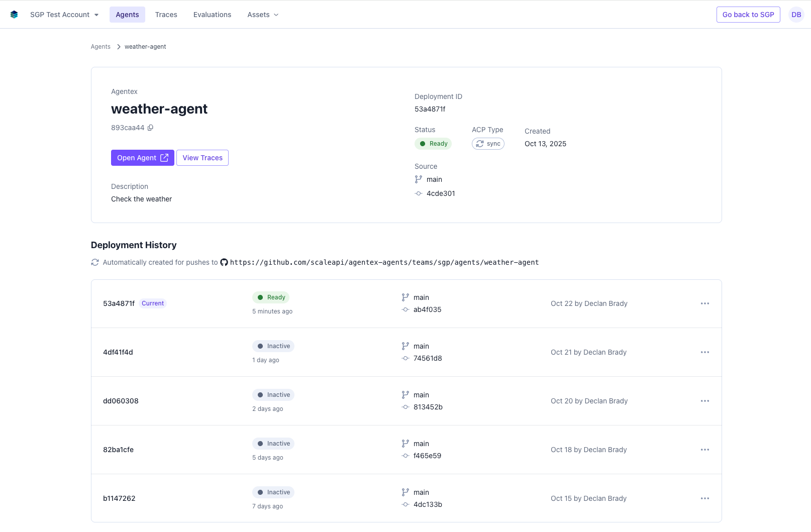Image resolution: width=811 pixels, height=532 pixels.
Task: Click the Scale logo in the top navigation
Action: coord(14,14)
